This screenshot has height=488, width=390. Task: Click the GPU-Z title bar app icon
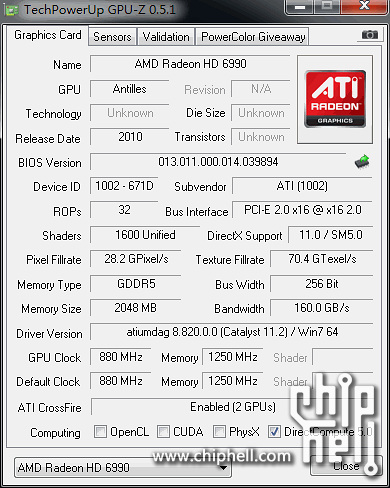pos(11,10)
